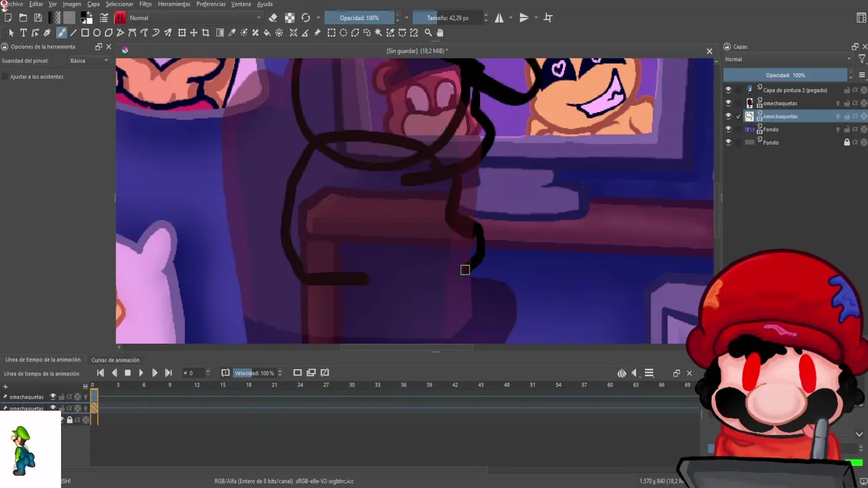This screenshot has width=868, height=488.
Task: Adjust the top toolbar Opacidad 100% slider
Action: pos(359,18)
